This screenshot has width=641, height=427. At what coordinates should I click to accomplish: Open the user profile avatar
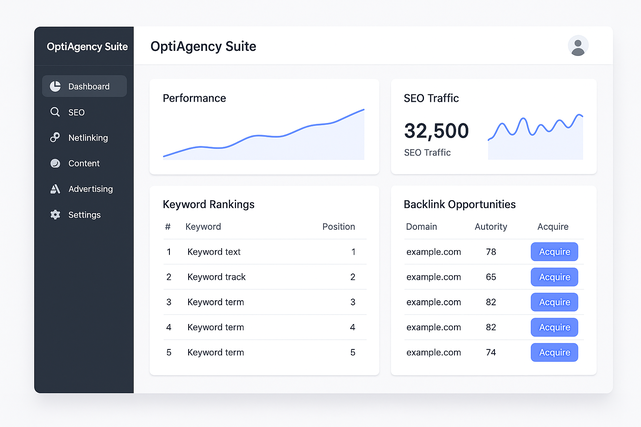pyautogui.click(x=578, y=46)
